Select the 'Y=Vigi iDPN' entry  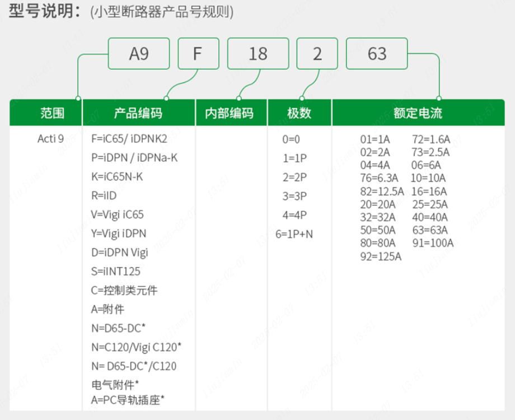[x=119, y=234]
